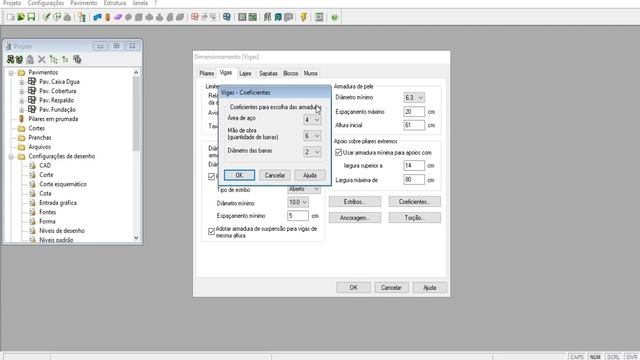The image size is (640, 360).
Task: Open the Diâmetro das barras dropdown
Action: pos(312,152)
